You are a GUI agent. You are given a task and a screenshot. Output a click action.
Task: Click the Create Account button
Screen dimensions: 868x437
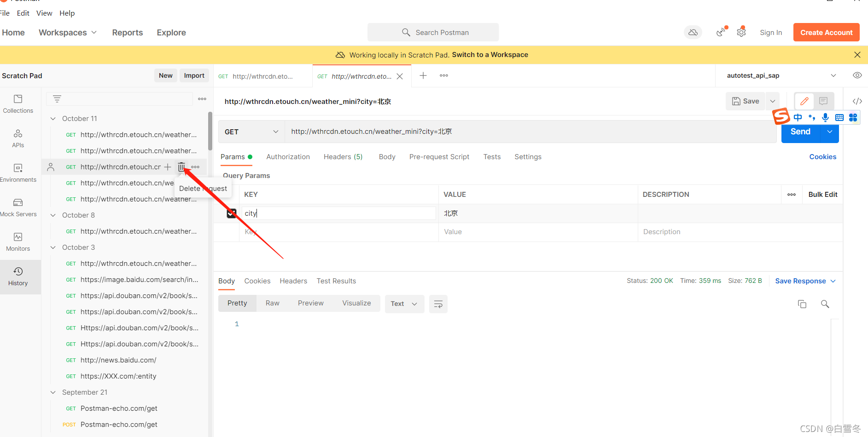click(827, 33)
